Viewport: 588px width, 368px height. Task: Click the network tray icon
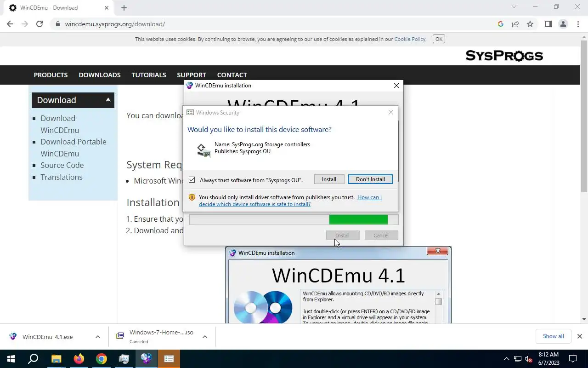click(518, 359)
